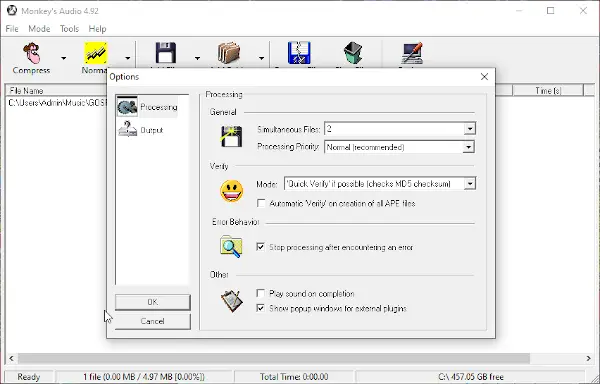Click the Clear Files trash bin icon

pos(352,53)
